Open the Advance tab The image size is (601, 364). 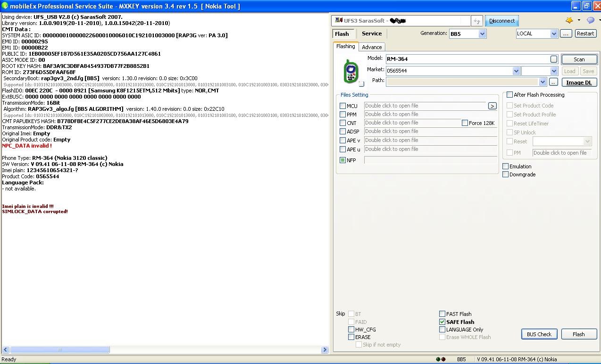pyautogui.click(x=372, y=47)
